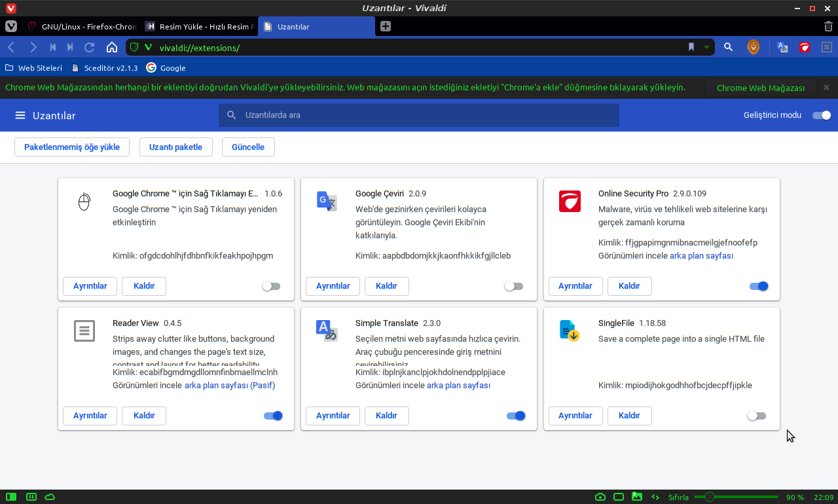838x504 pixels.
Task: Enable SingleFile extension toggle
Action: [757, 416]
